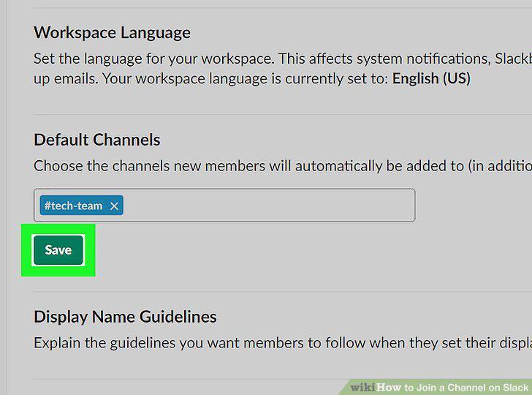Click the divider line above Display Name Guidelines
Screen dimensions: 532x395
[283, 291]
